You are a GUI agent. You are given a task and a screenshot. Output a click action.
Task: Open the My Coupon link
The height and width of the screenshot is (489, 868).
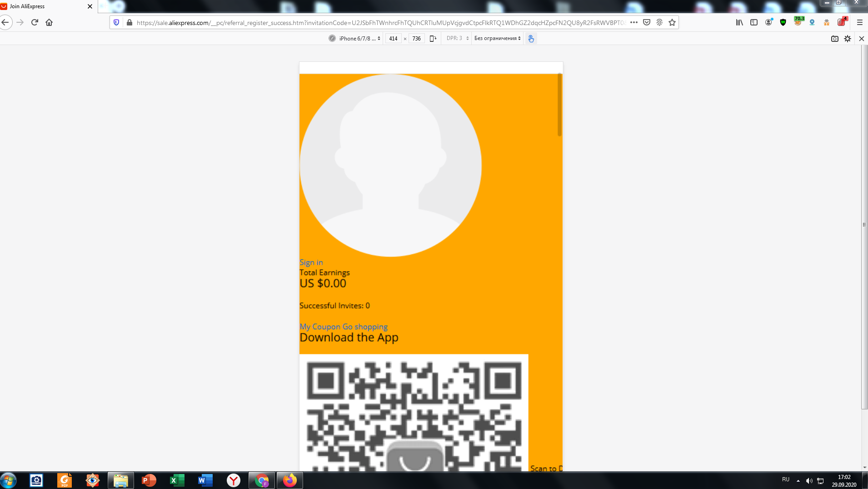[x=320, y=327]
